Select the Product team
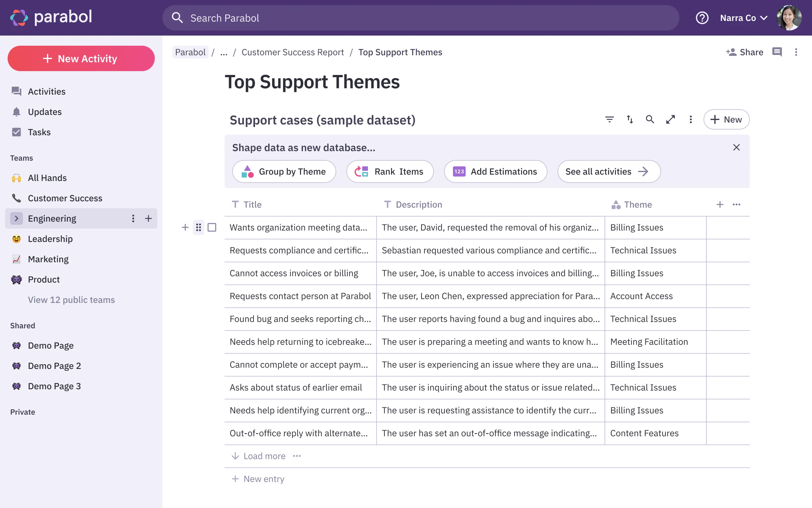Image resolution: width=812 pixels, height=508 pixels. [44, 279]
